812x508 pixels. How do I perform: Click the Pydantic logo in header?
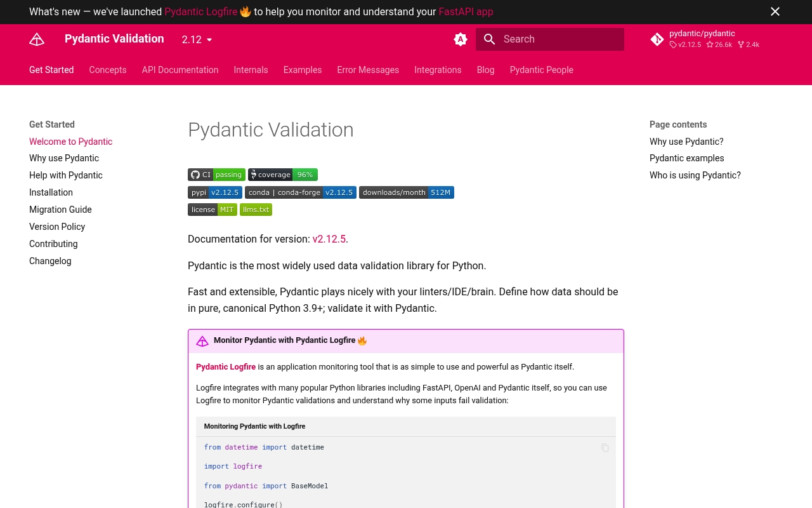(x=37, y=39)
